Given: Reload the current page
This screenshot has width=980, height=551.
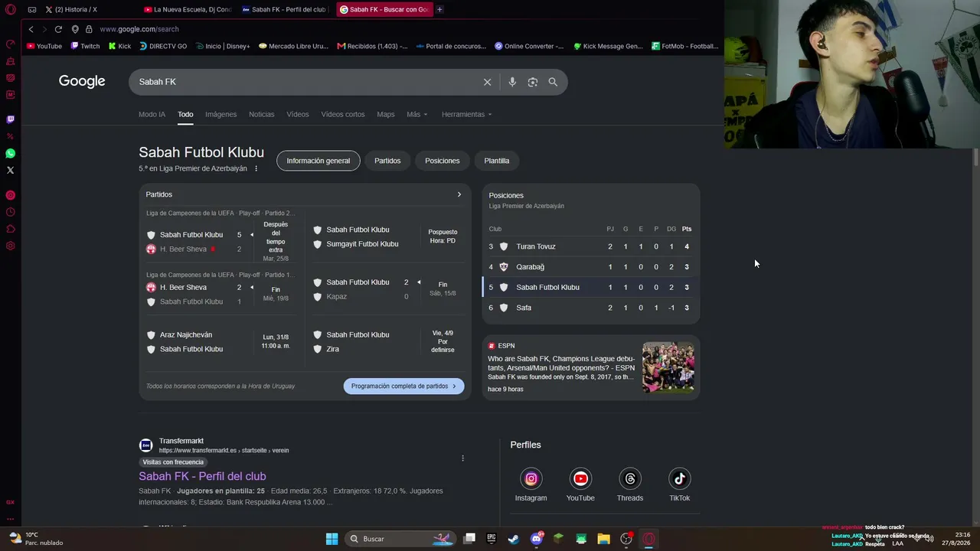Looking at the screenshot, I should (x=58, y=29).
